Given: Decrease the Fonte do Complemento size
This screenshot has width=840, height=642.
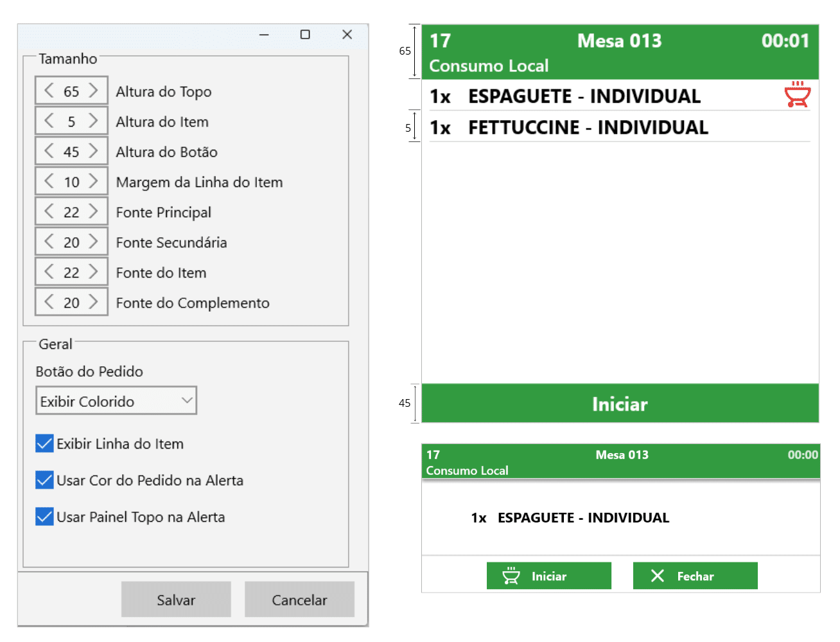Looking at the screenshot, I should pos(49,302).
